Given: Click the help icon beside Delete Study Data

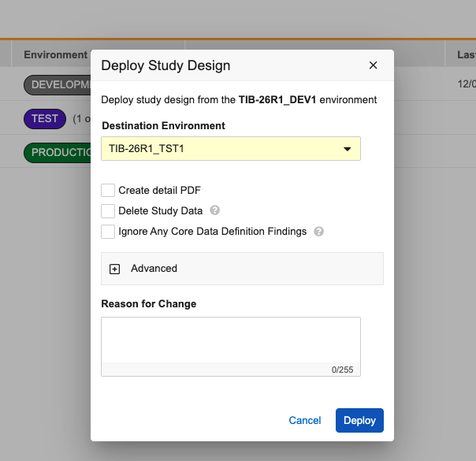Looking at the screenshot, I should (x=214, y=210).
